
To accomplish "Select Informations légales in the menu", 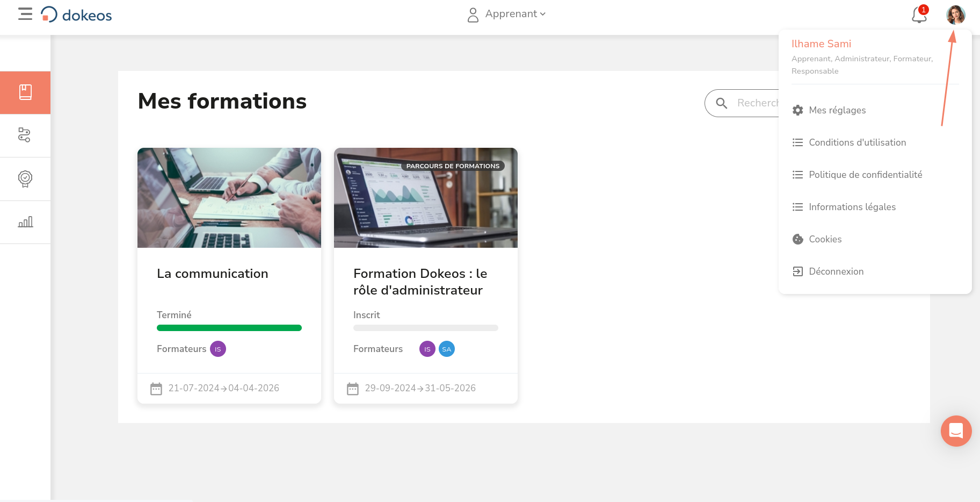I will click(852, 207).
